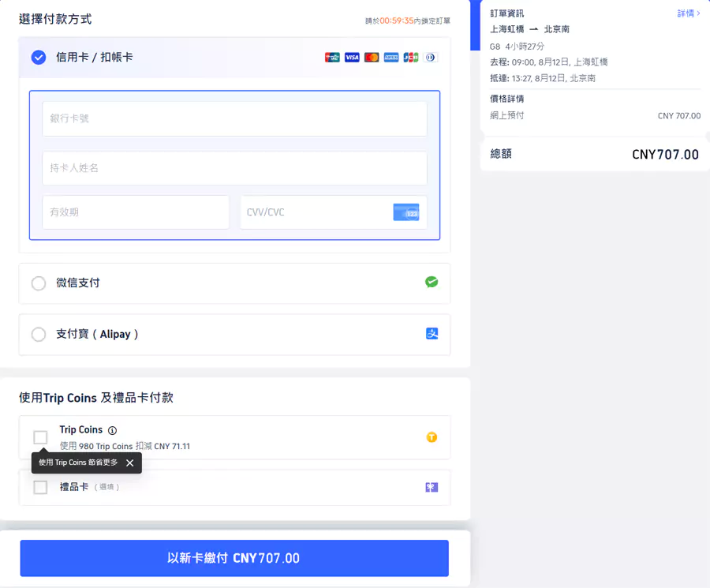Screen dimensions: 710x588
Task: Click the American Express card icon
Action: [391, 58]
